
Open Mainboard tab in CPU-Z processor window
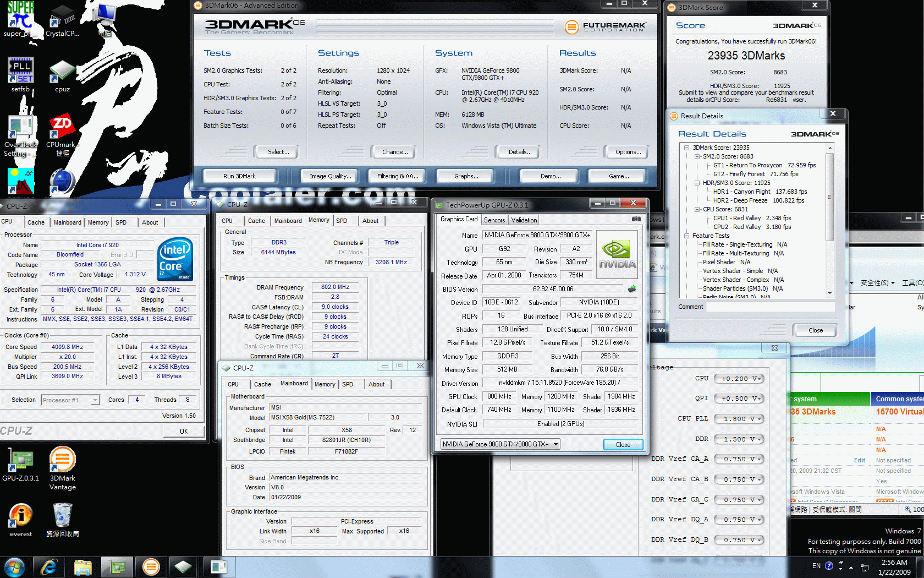tap(68, 222)
